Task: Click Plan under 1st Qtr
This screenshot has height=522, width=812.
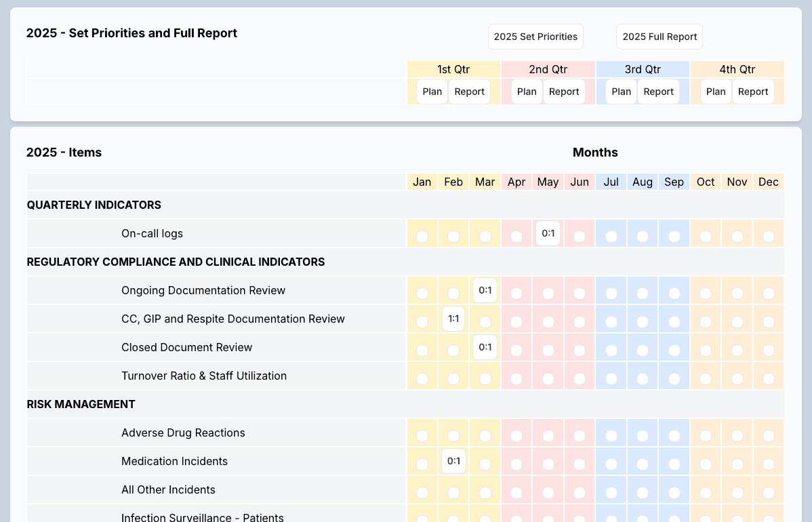Action: click(432, 91)
